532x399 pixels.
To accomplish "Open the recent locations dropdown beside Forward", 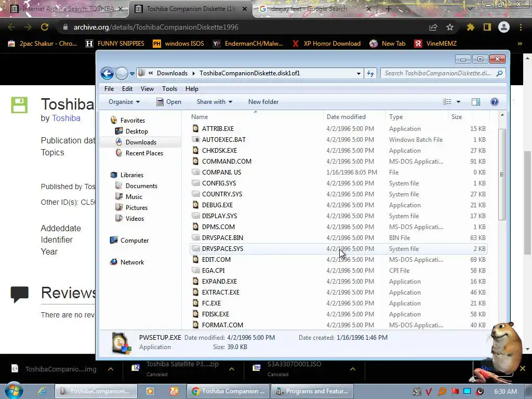I will coord(132,73).
